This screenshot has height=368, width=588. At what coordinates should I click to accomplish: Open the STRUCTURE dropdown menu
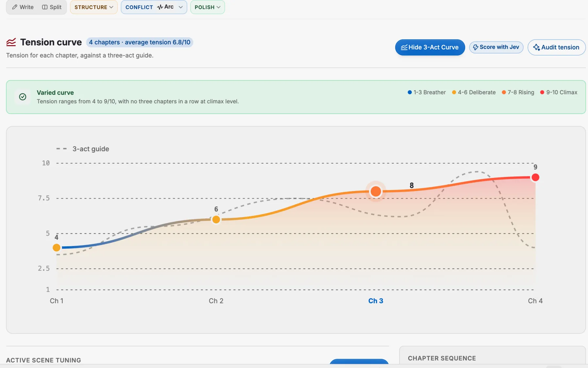coord(94,7)
